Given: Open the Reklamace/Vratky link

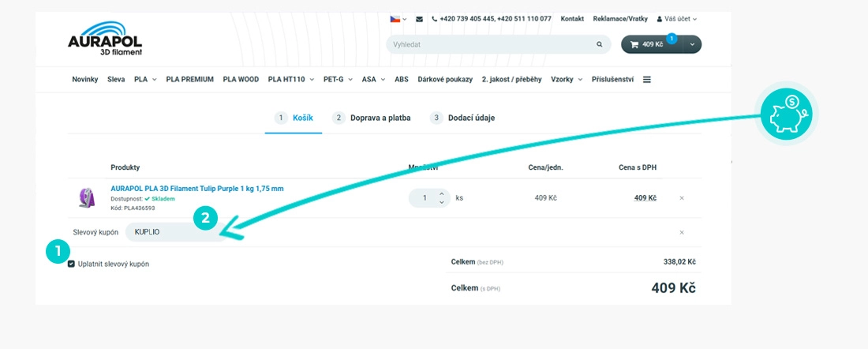Looking at the screenshot, I should pos(620,19).
